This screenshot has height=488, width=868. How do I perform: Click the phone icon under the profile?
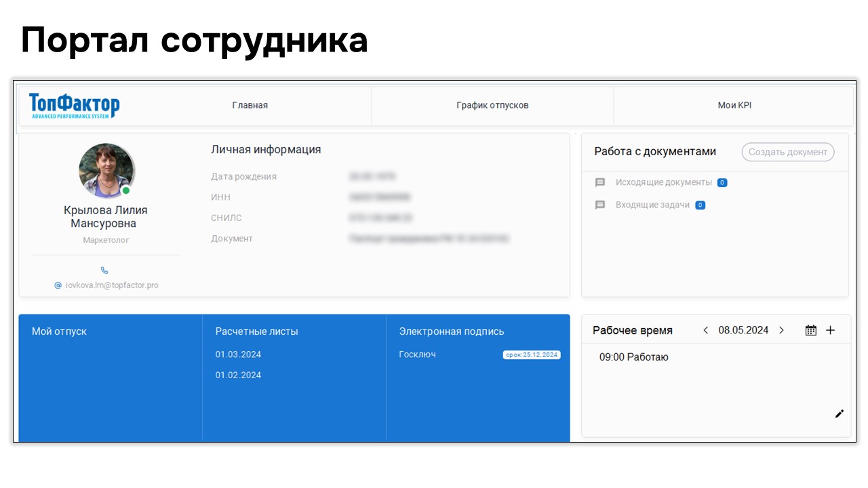pyautogui.click(x=104, y=270)
